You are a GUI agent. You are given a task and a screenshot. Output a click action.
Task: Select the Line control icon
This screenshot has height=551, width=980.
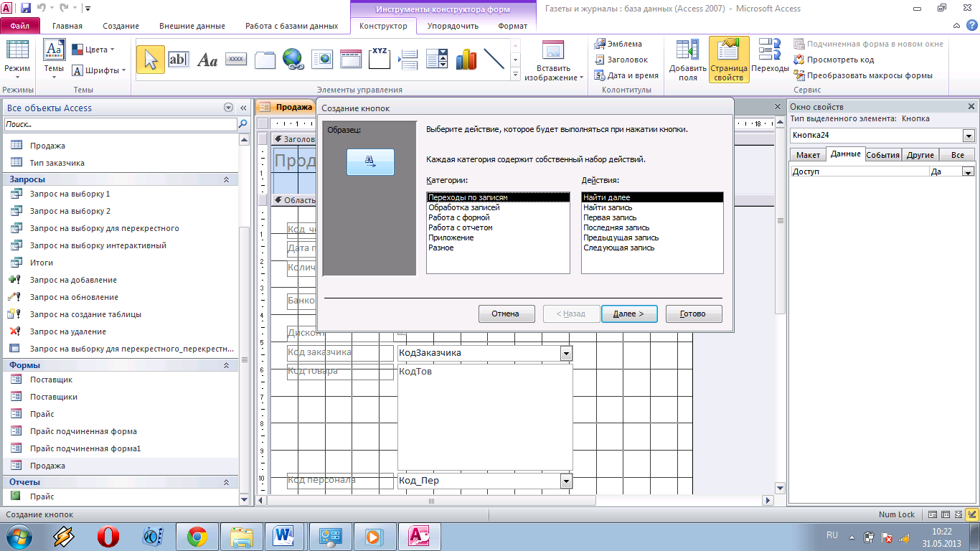(494, 60)
